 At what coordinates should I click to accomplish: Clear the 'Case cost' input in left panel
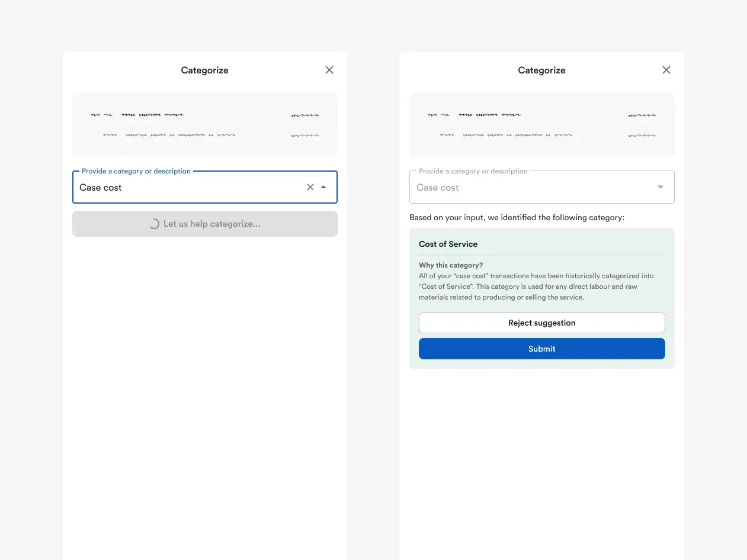coord(310,187)
